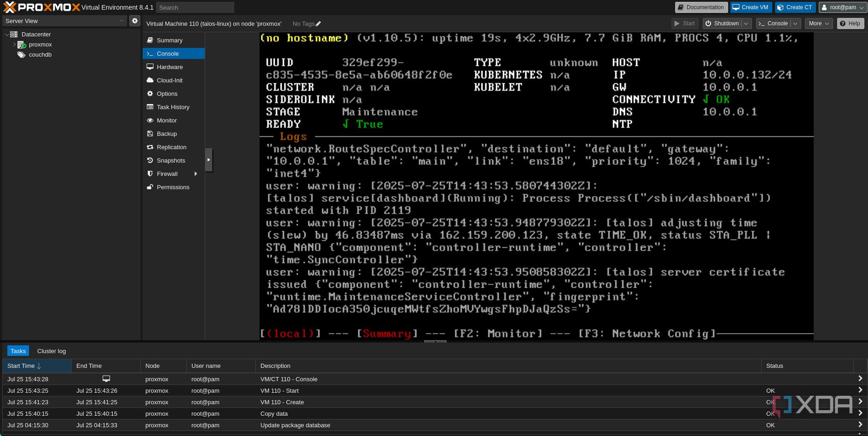
Task: Open the Server View dropdown
Action: pyautogui.click(x=64, y=21)
